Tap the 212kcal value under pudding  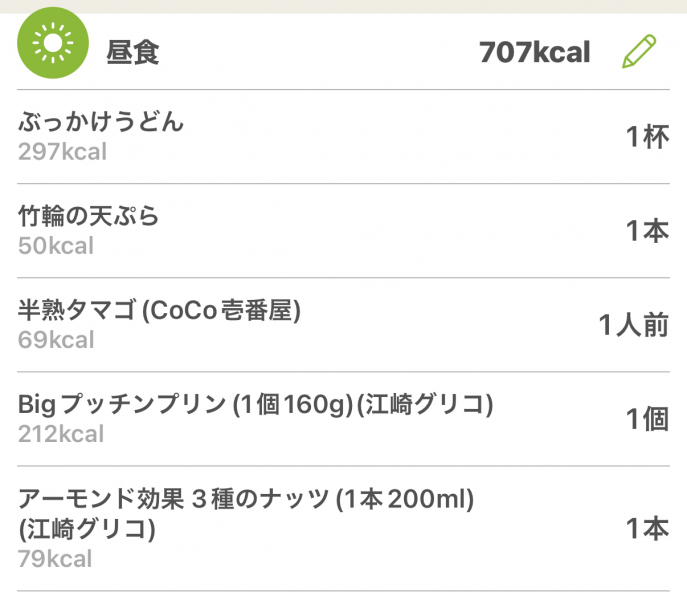[x=61, y=434]
